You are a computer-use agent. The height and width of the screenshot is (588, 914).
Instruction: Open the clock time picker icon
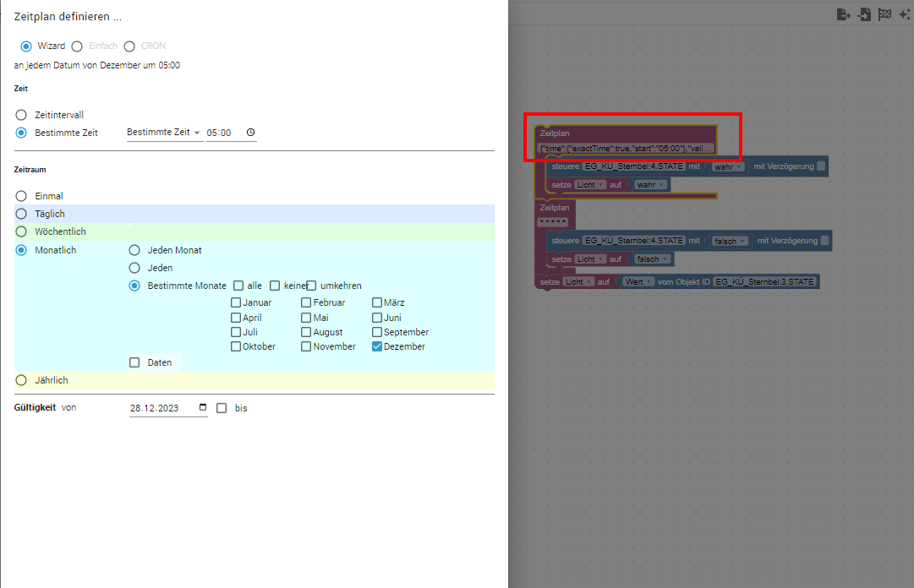(250, 132)
